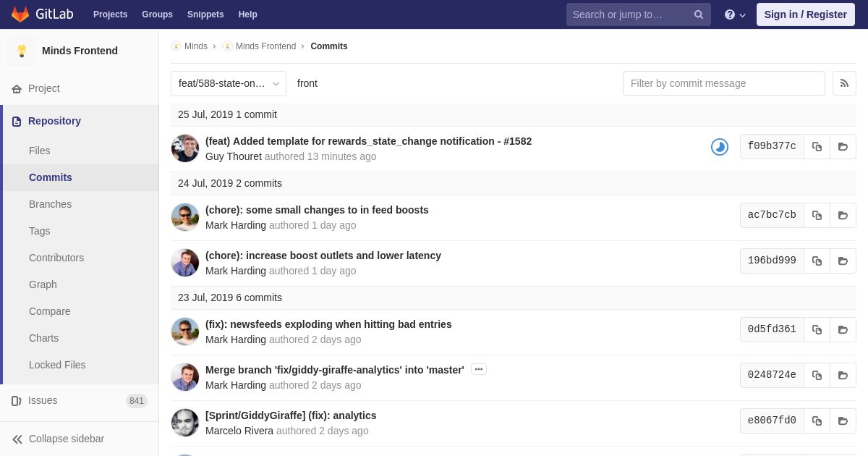Viewport: 868px width, 456px height.
Task: Open the help question mark dropdown
Action: tap(735, 14)
